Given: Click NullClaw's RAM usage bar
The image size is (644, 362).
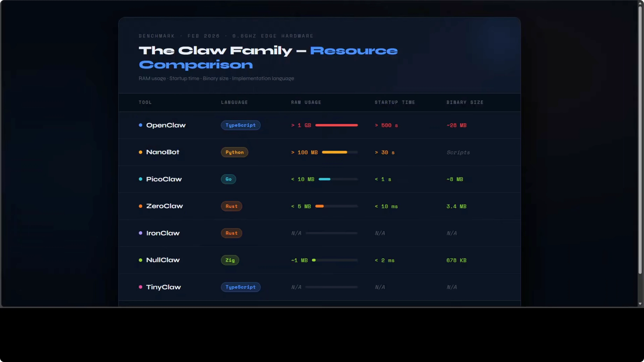Looking at the screenshot, I should click(335, 260).
